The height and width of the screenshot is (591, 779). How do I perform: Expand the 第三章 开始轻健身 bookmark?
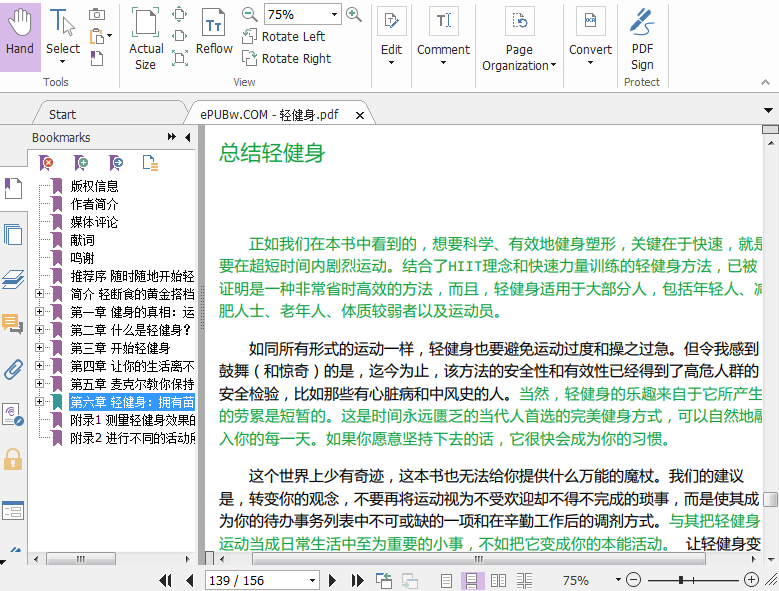39,348
